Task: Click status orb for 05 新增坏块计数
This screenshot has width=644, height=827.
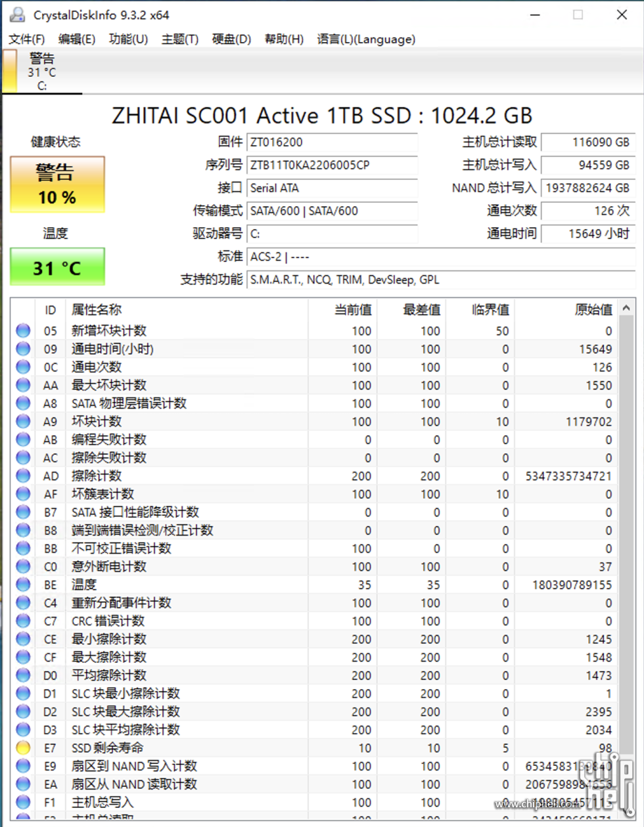Action: pos(24,330)
